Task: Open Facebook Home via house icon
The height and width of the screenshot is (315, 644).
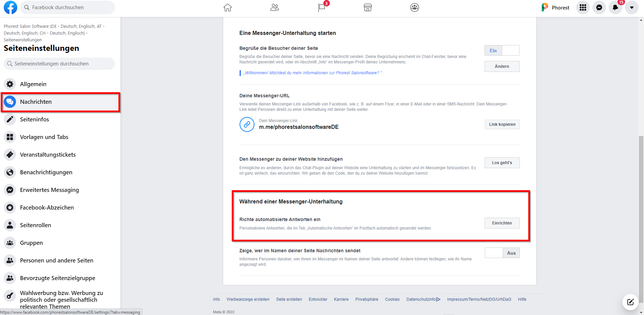Action: coord(228,7)
